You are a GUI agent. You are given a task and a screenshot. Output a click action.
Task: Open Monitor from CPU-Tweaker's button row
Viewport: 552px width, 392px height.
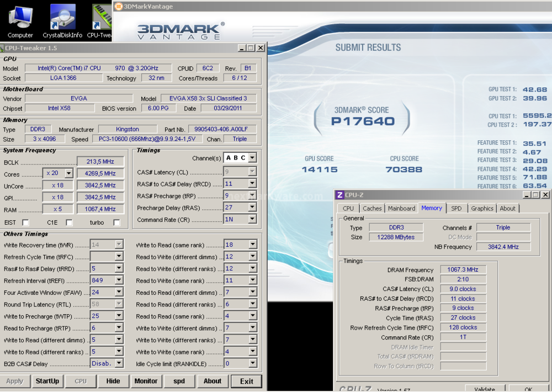(x=146, y=381)
